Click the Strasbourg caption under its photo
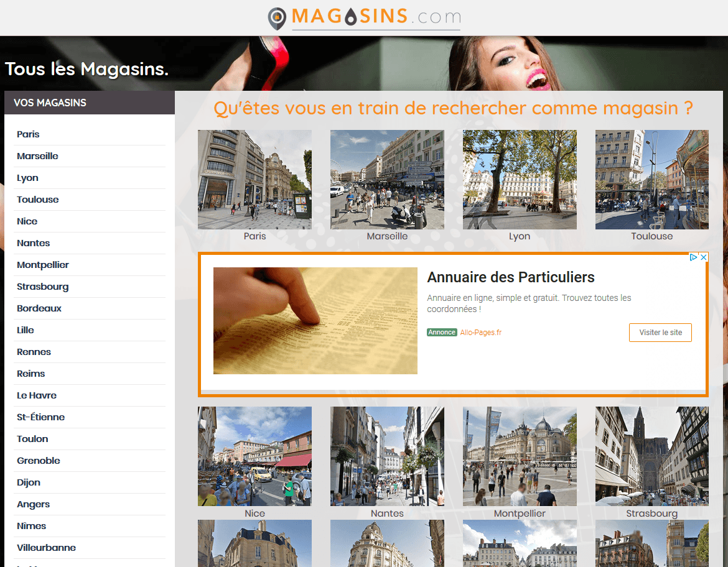728x567 pixels. [x=652, y=513]
